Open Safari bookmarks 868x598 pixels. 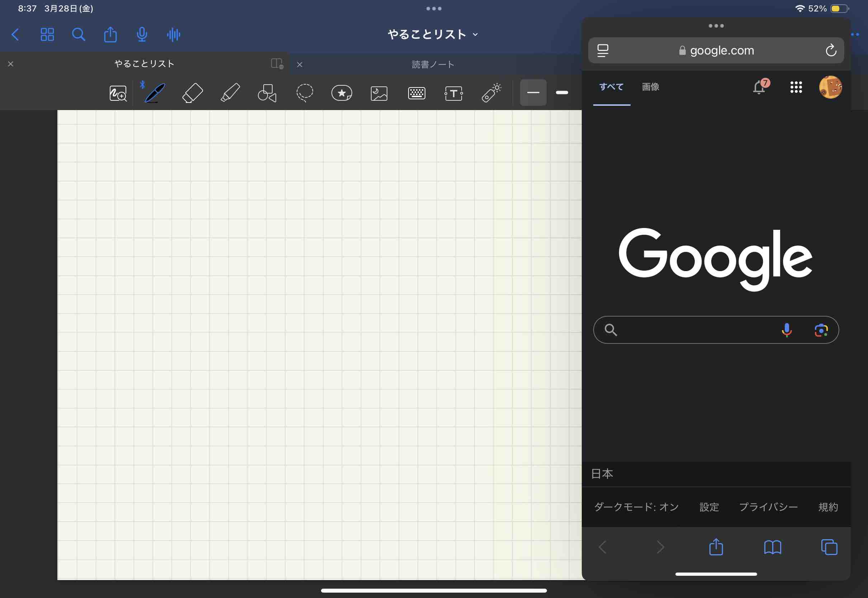point(773,547)
